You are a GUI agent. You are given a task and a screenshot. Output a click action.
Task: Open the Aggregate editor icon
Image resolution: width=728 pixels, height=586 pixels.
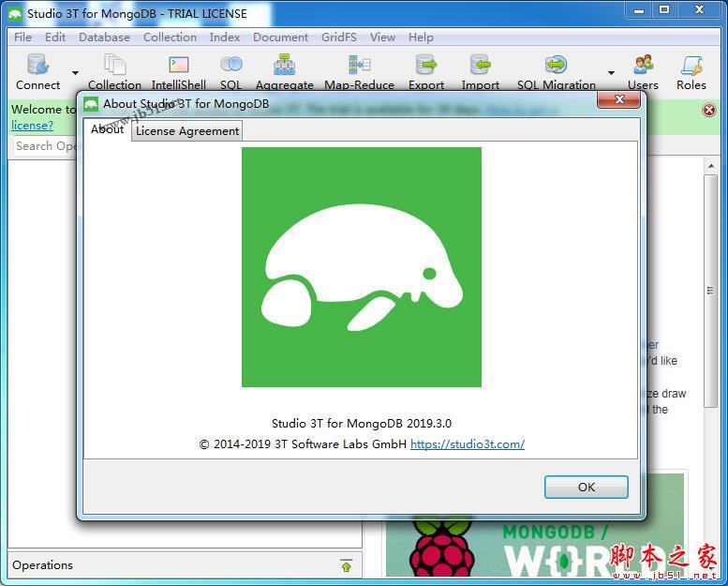(284, 71)
